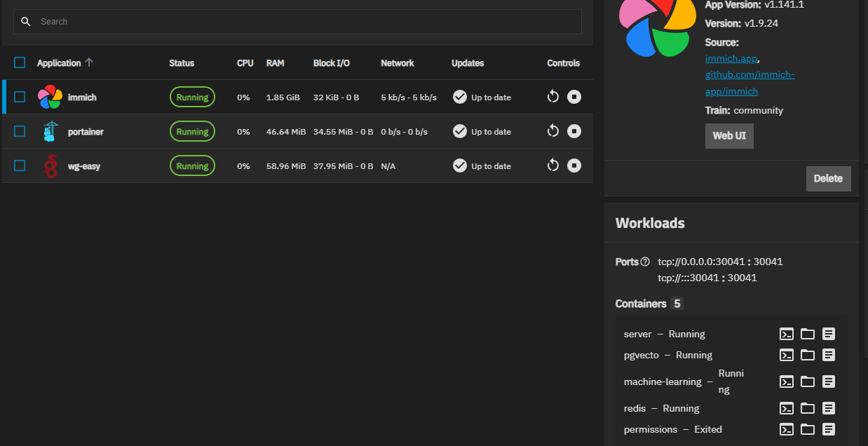Select the wg-easy application name

pos(84,166)
